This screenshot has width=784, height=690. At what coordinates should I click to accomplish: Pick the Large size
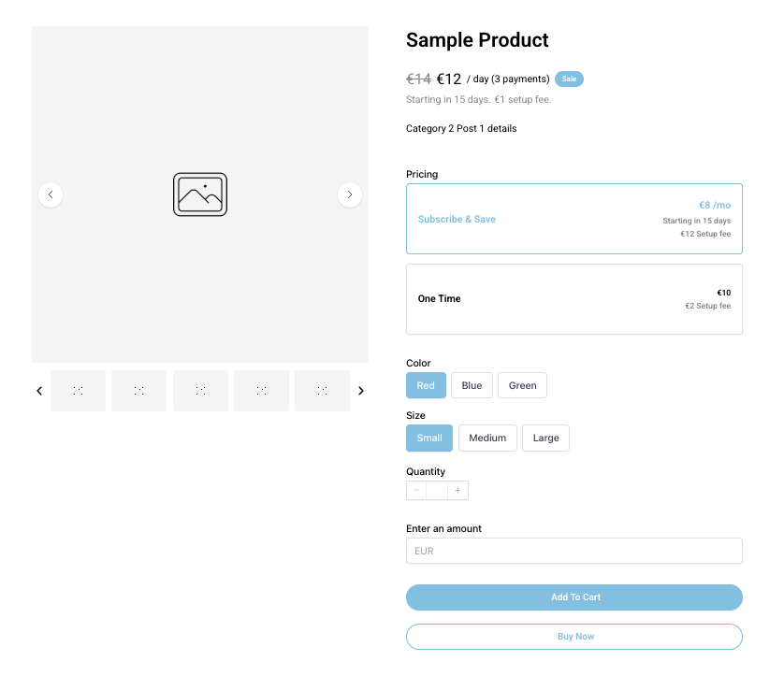(545, 438)
